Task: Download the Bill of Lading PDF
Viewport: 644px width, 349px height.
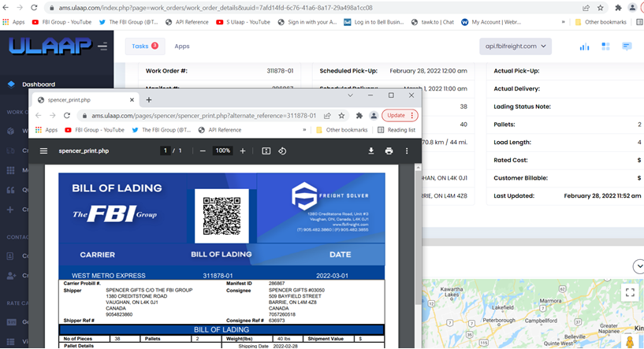Action: point(371,150)
